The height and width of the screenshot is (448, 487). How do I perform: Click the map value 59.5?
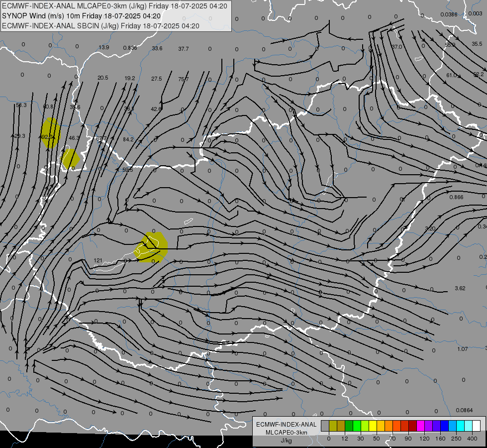pyautogui.click(x=128, y=170)
